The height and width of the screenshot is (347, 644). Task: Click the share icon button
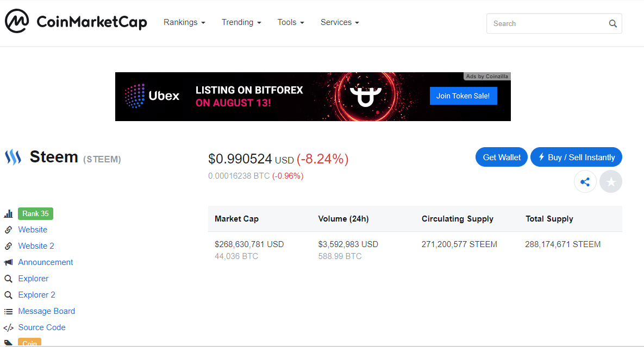pos(585,182)
